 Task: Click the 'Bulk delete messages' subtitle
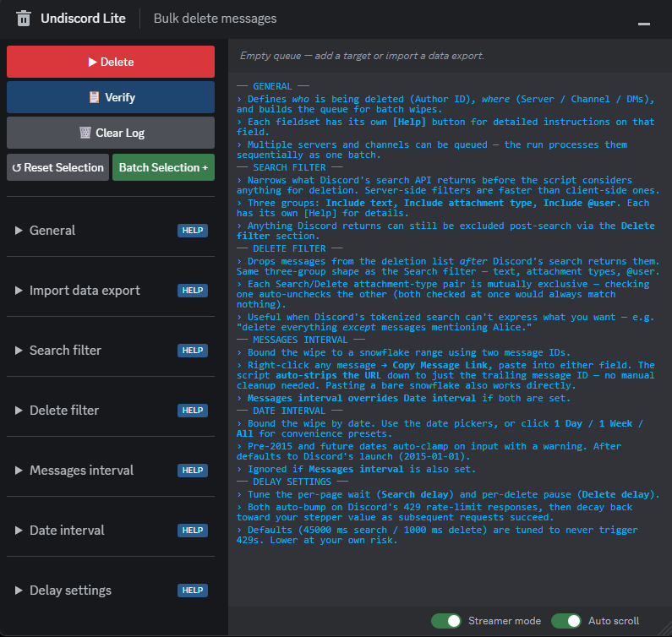pyautogui.click(x=216, y=19)
